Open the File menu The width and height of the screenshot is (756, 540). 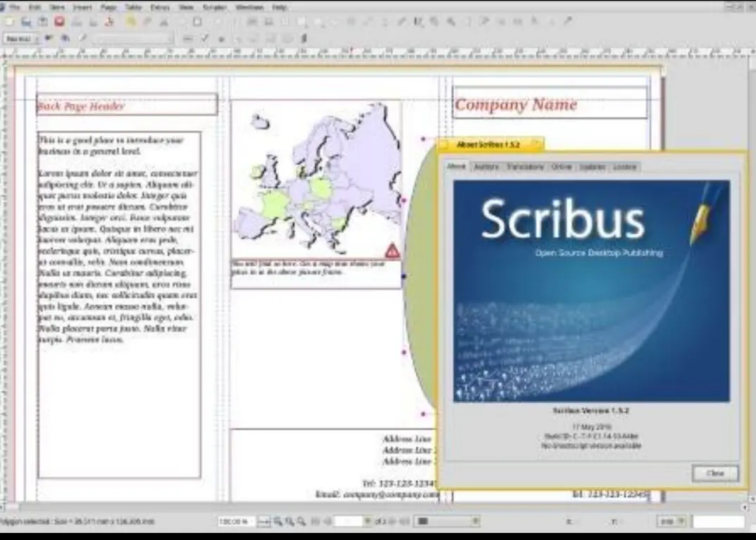15,7
